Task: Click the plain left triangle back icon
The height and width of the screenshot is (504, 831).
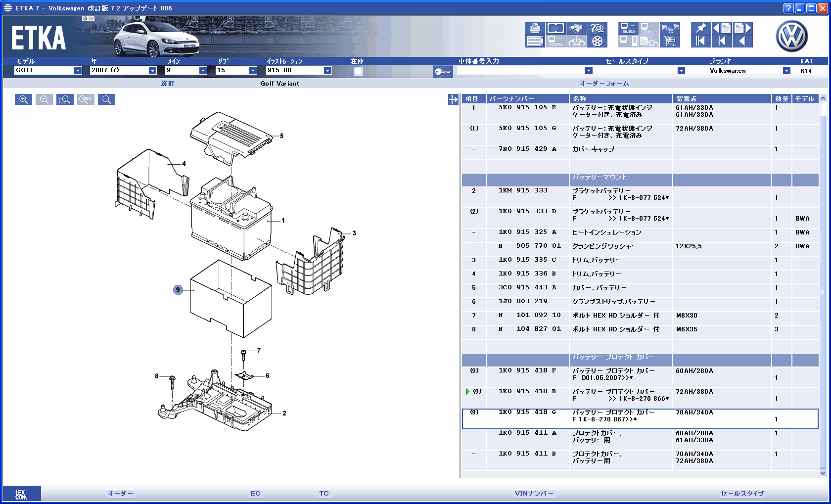Action: point(742,42)
